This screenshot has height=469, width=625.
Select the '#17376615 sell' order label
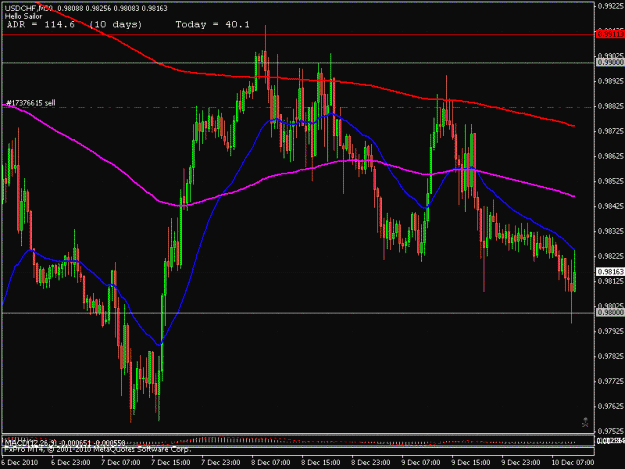pos(31,103)
